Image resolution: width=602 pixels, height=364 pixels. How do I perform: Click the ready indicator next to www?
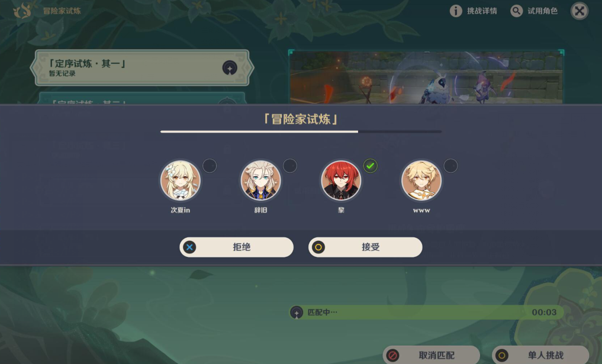[450, 166]
